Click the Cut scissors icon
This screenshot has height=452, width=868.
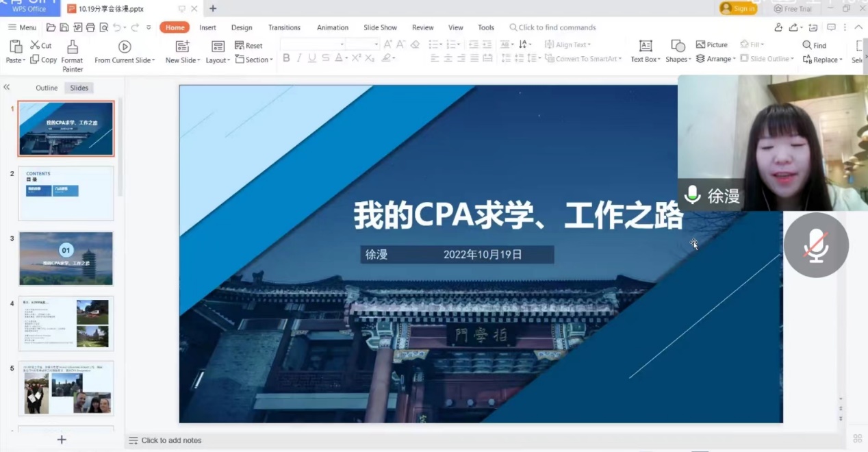tap(35, 45)
